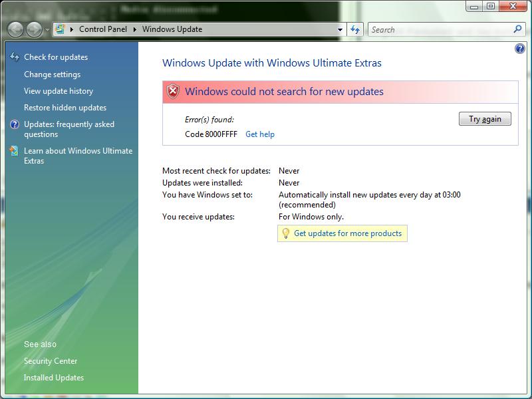Click the magnifying glass search icon
The image size is (532, 399).
pos(518,29)
